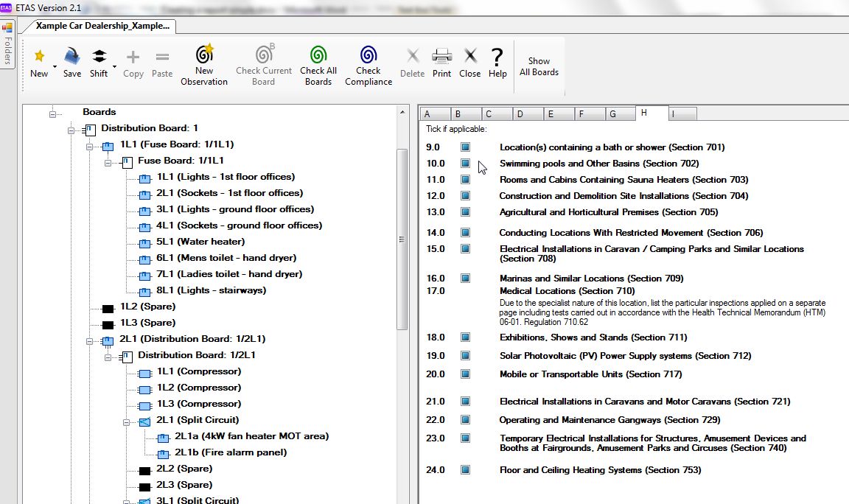Collapse the Distribution Board: 1 node
Viewport: 849px width, 504px height.
coord(71,130)
